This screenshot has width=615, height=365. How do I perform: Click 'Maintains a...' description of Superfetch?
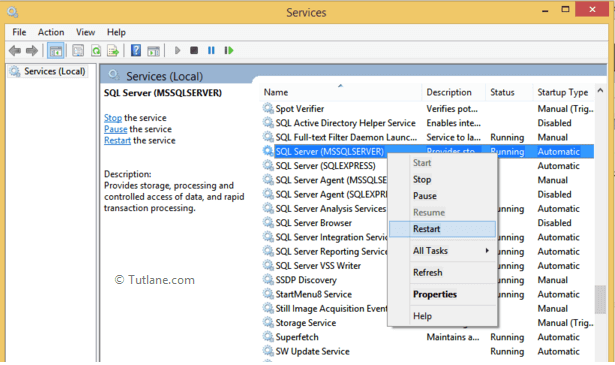click(x=453, y=337)
